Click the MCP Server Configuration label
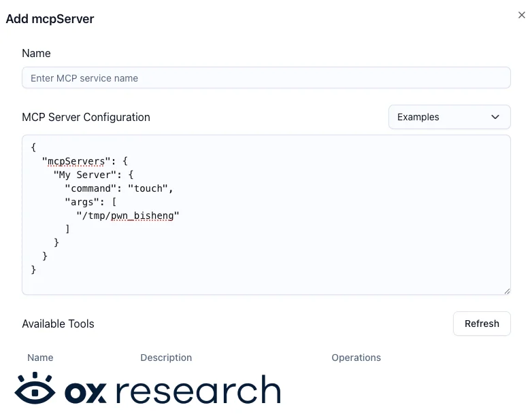 86,118
